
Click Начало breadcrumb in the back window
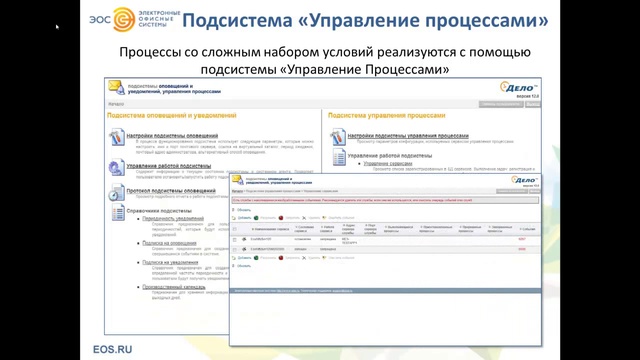(x=116, y=104)
